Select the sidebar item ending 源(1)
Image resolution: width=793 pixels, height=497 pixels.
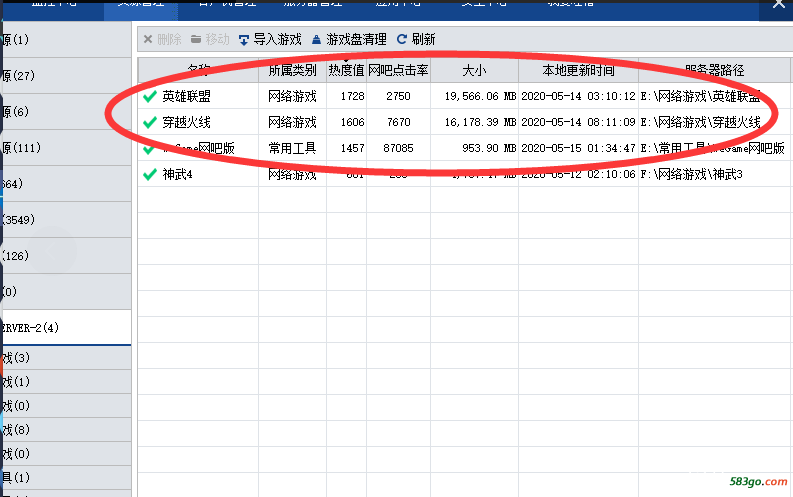click(x=66, y=39)
